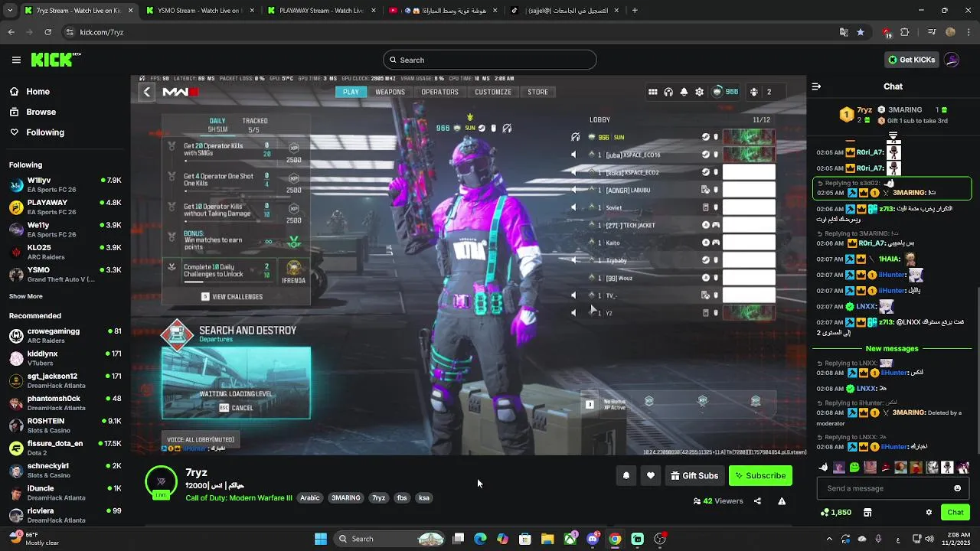Viewport: 980px width, 551px height.
Task: Open Call of Duty: Modern Warfare III category link
Action: 239,498
